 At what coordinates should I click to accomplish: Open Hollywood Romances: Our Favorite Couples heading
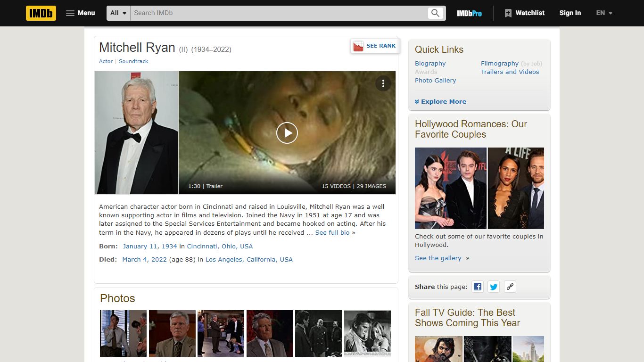click(471, 129)
